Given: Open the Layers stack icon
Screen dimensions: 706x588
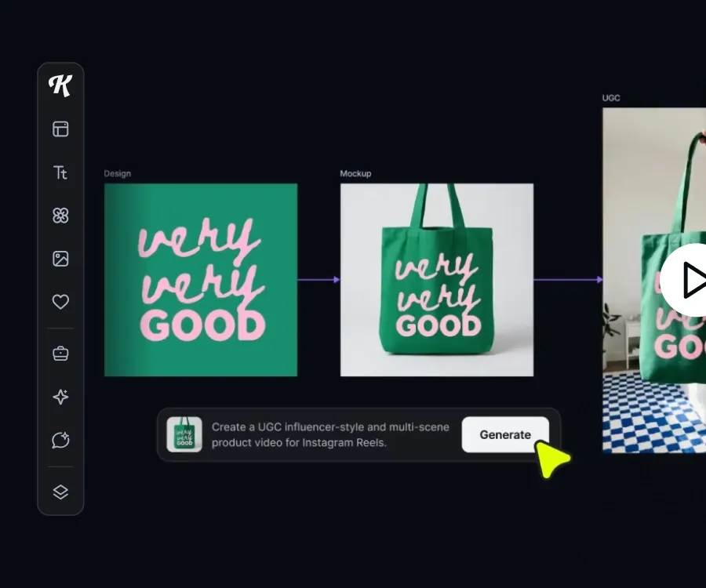Looking at the screenshot, I should point(60,492).
